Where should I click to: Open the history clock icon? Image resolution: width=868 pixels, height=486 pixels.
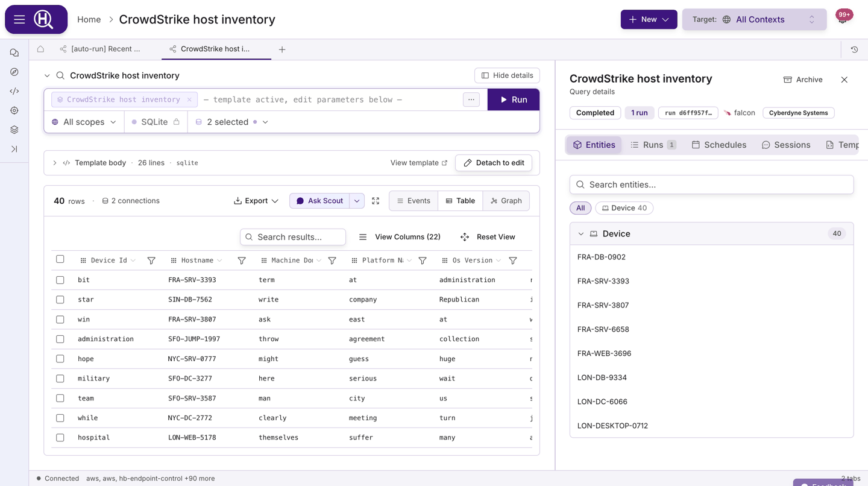(854, 49)
